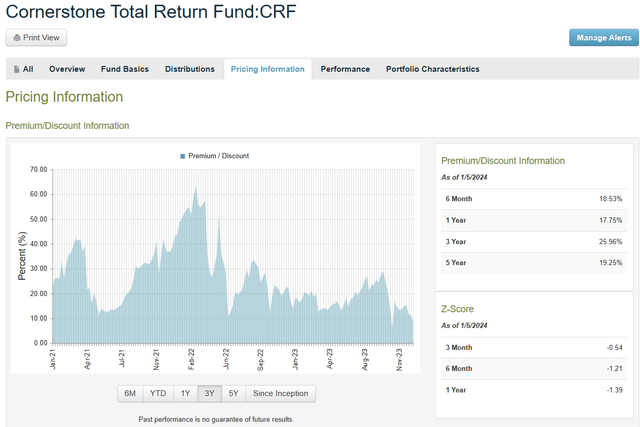Click the Z-Score panel heading
The height and width of the screenshot is (427, 640).
(x=457, y=309)
